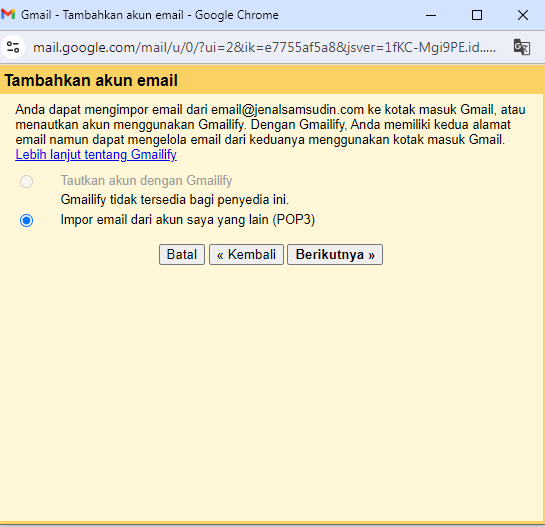Click the Gmailify tidak tersedia bagi penyedia ini notice
This screenshot has height=527, width=545.
(x=174, y=200)
